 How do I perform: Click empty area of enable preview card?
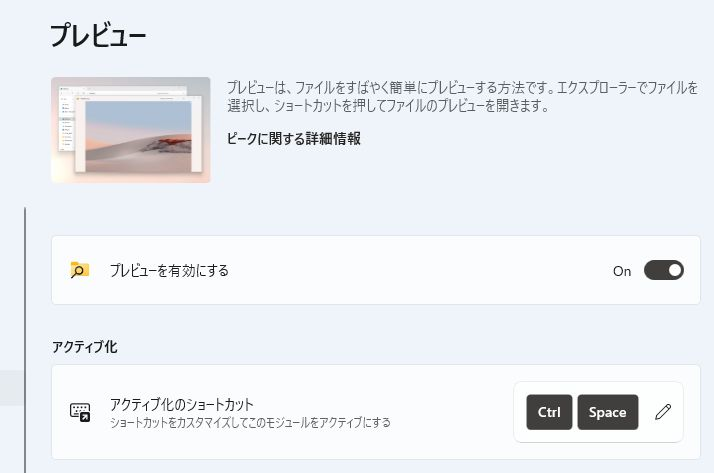coord(410,270)
